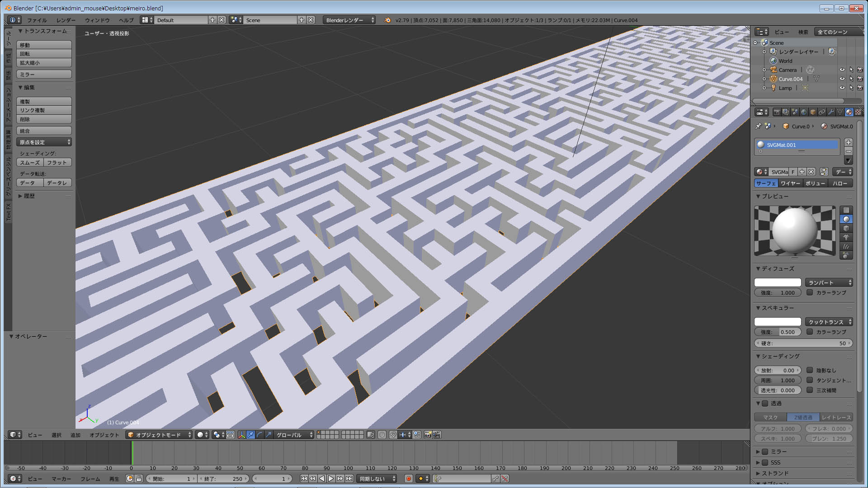Open the Texture properties tab checker icon
The image size is (868, 488).
pos(858,112)
